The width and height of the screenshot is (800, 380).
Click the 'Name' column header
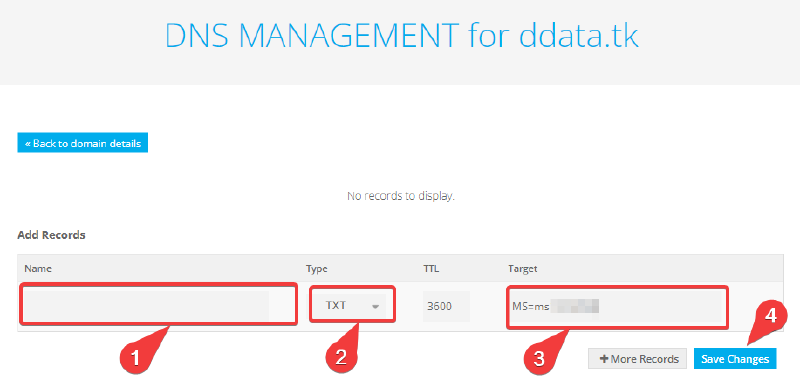(x=38, y=268)
